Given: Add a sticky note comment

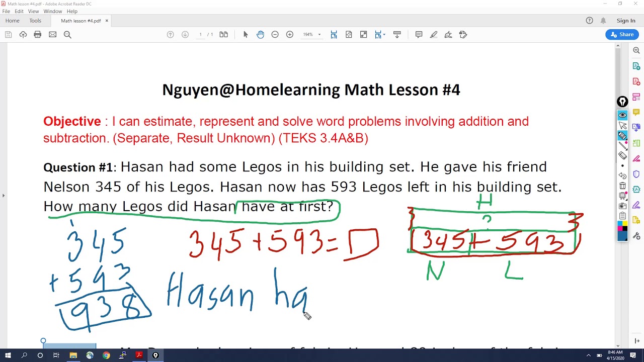Looking at the screenshot, I should click(419, 35).
